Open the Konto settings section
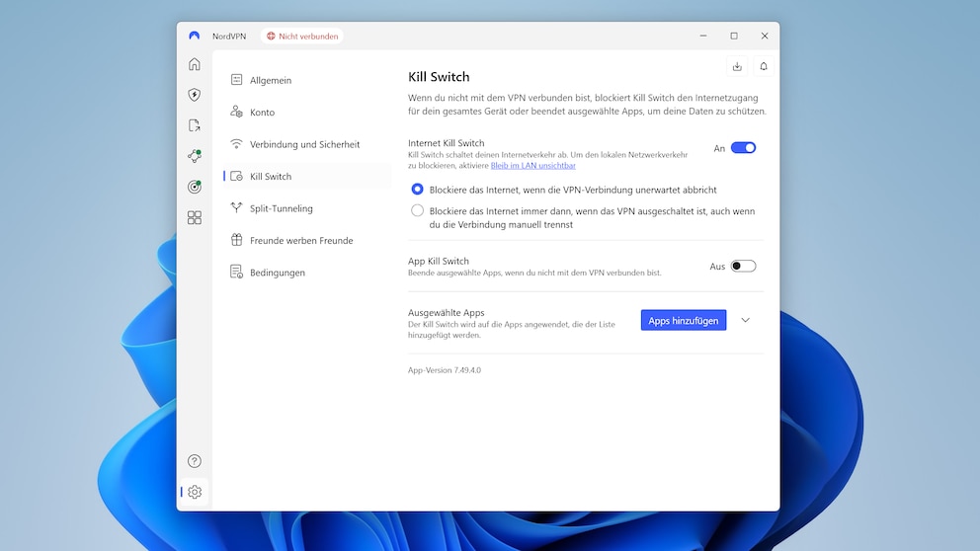This screenshot has width=980, height=551. (307, 112)
